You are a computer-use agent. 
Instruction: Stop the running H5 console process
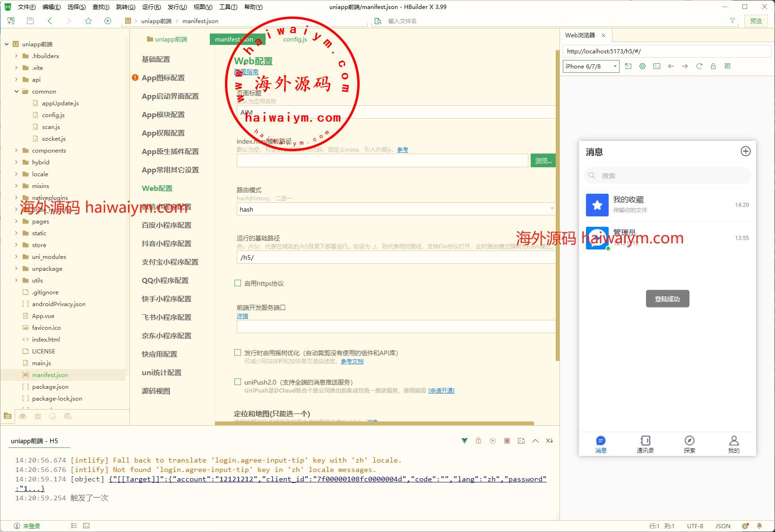coord(507,441)
